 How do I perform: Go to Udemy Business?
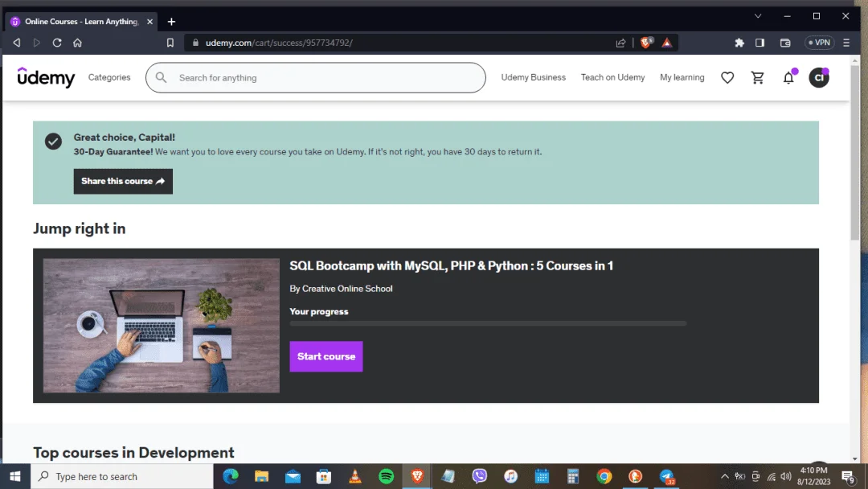tap(533, 77)
